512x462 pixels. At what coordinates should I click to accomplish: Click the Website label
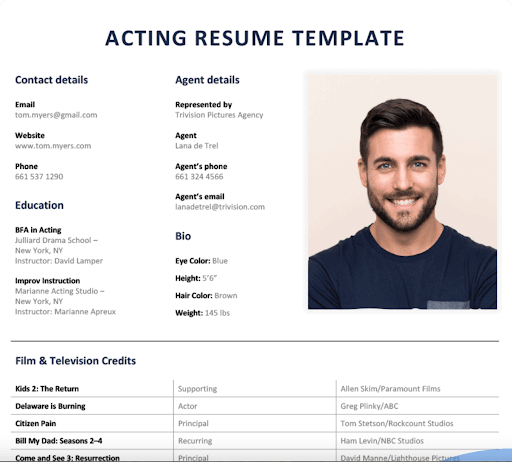coord(30,135)
